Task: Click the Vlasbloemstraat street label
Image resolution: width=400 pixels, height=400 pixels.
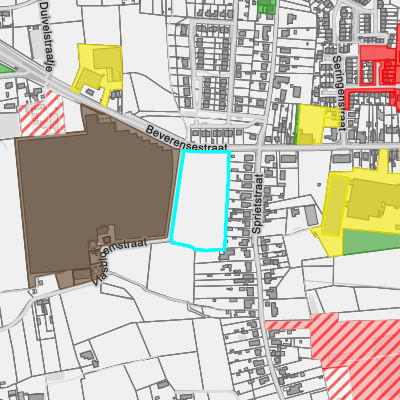Action: [120, 262]
